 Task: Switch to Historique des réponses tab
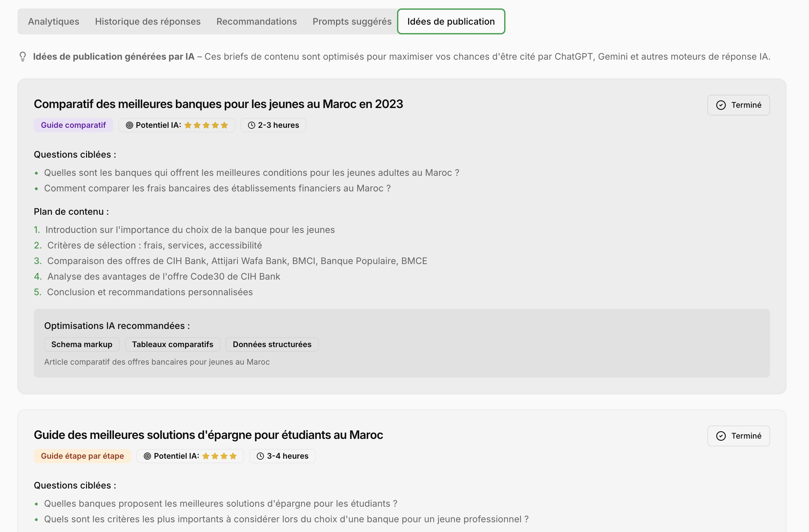click(x=147, y=21)
